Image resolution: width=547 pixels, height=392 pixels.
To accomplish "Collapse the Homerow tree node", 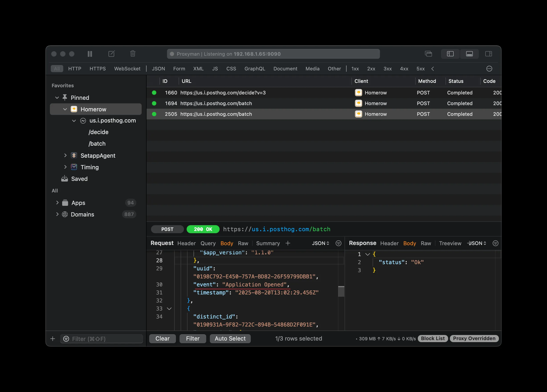I will pos(65,109).
